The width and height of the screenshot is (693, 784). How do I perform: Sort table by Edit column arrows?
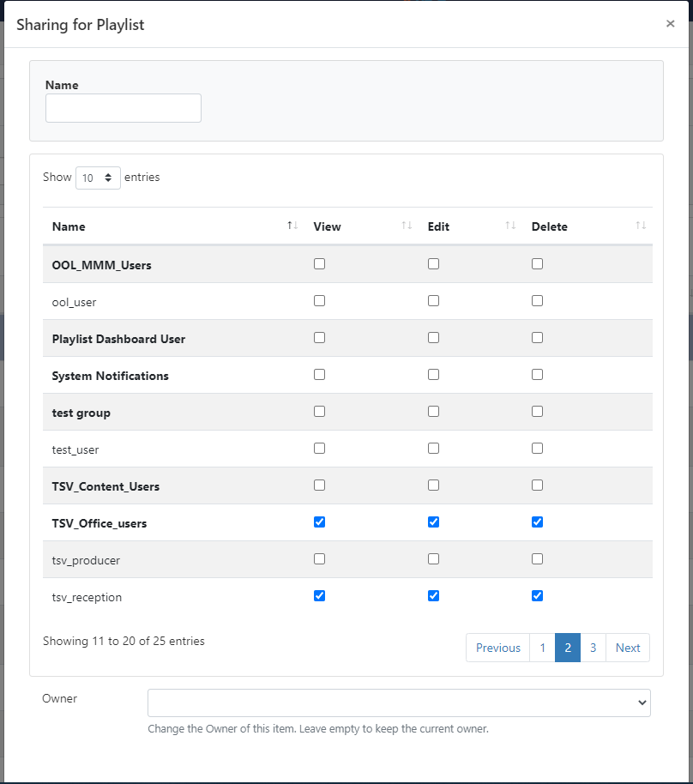click(x=510, y=226)
